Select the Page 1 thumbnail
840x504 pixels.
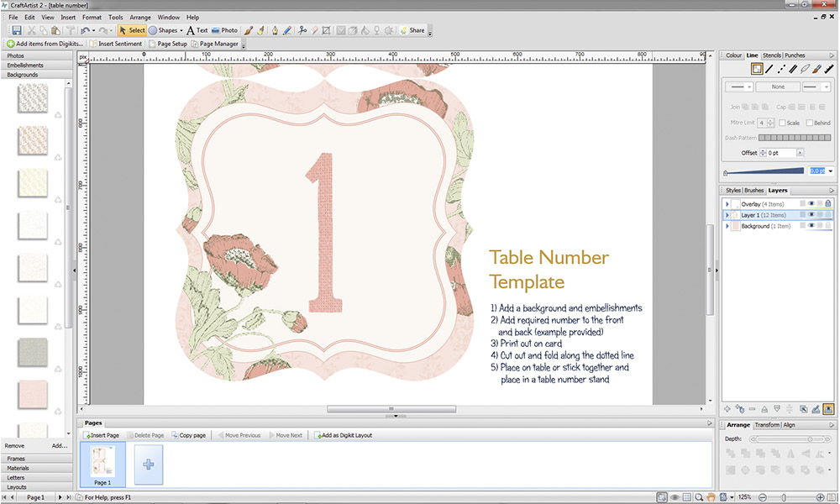pyautogui.click(x=102, y=463)
